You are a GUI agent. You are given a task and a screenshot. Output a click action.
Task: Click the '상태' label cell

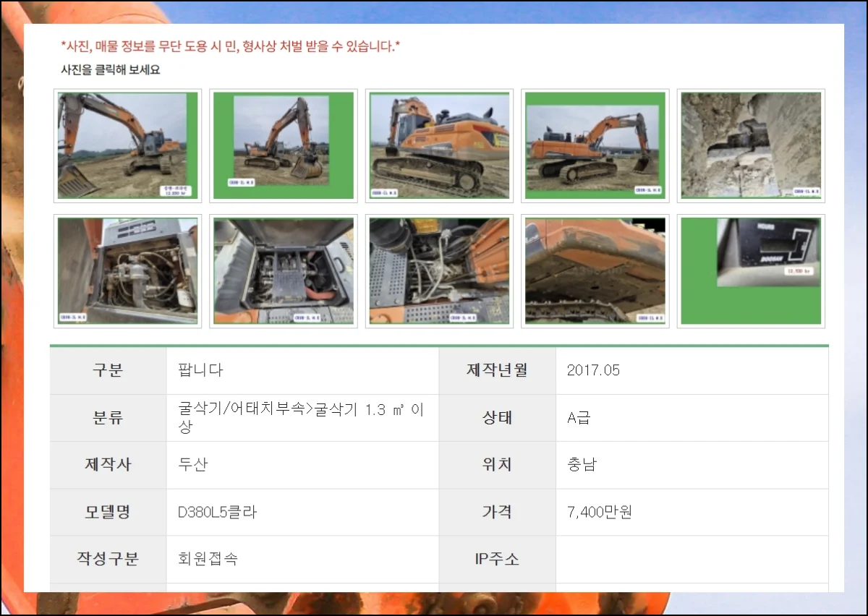tap(497, 418)
